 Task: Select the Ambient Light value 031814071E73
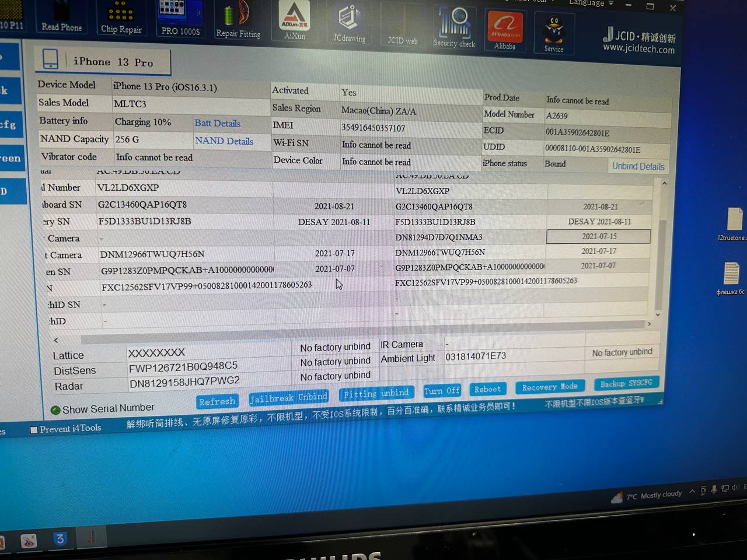pyautogui.click(x=476, y=356)
